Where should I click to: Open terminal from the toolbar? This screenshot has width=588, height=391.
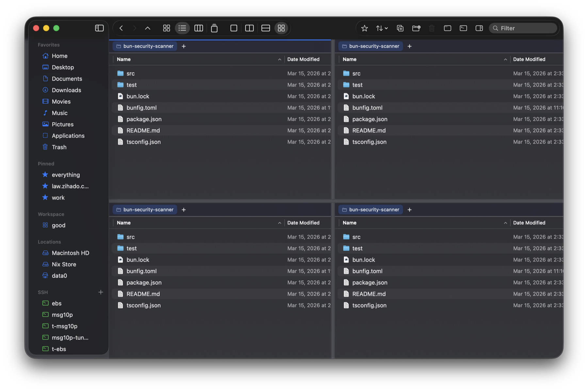coord(463,28)
